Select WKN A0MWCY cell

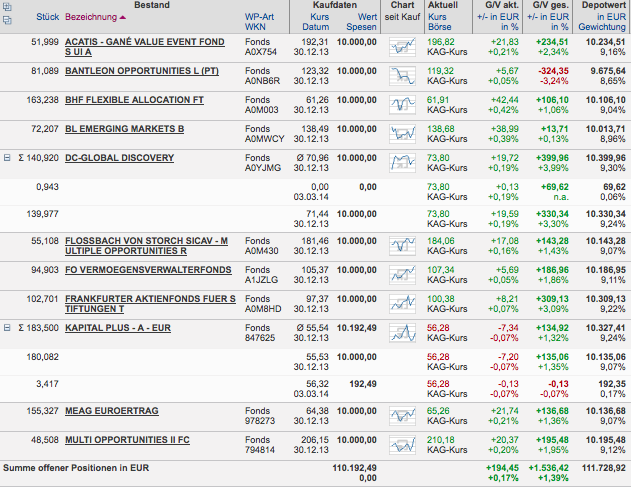coord(264,139)
